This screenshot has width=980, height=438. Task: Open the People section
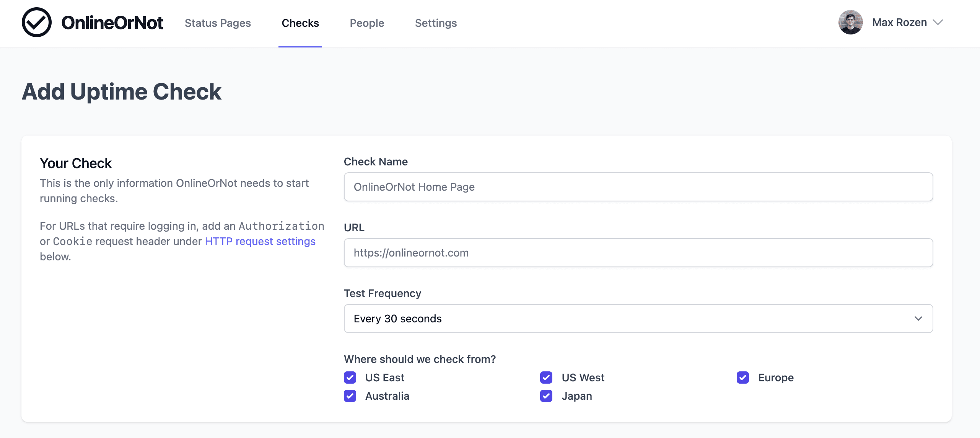pyautogui.click(x=367, y=23)
